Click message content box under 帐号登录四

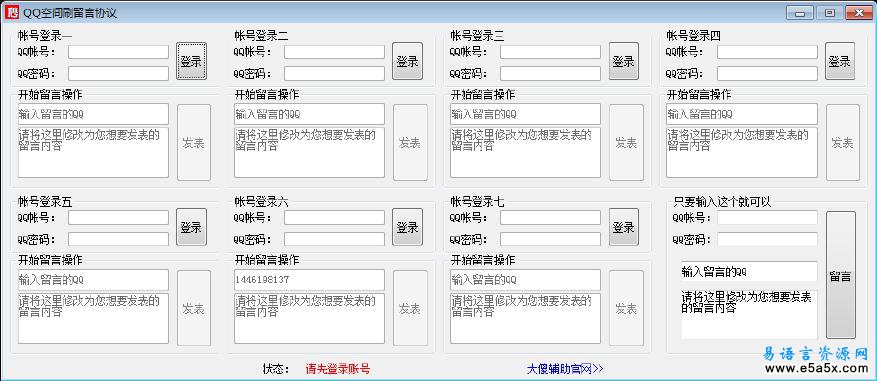pos(742,152)
